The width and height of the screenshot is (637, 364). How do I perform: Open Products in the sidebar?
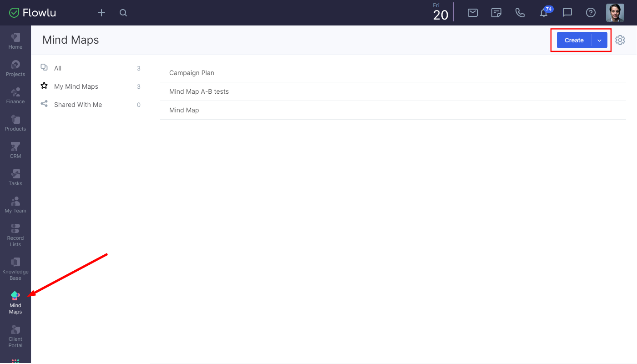15,123
